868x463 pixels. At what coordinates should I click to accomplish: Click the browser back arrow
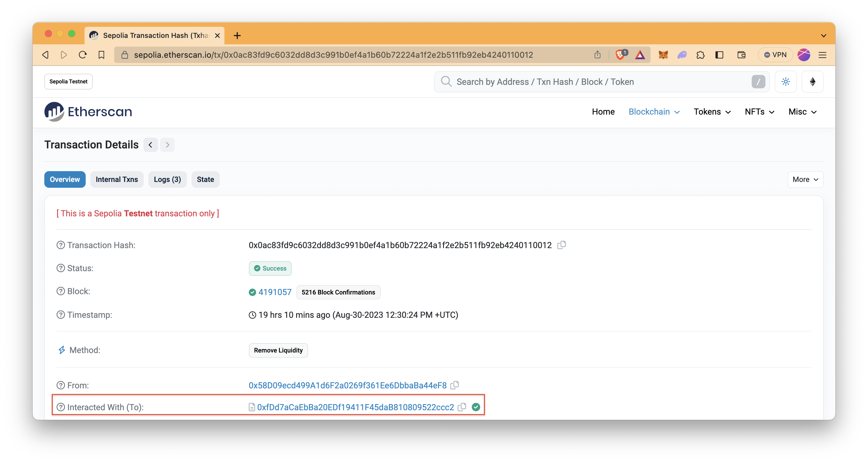(x=45, y=55)
